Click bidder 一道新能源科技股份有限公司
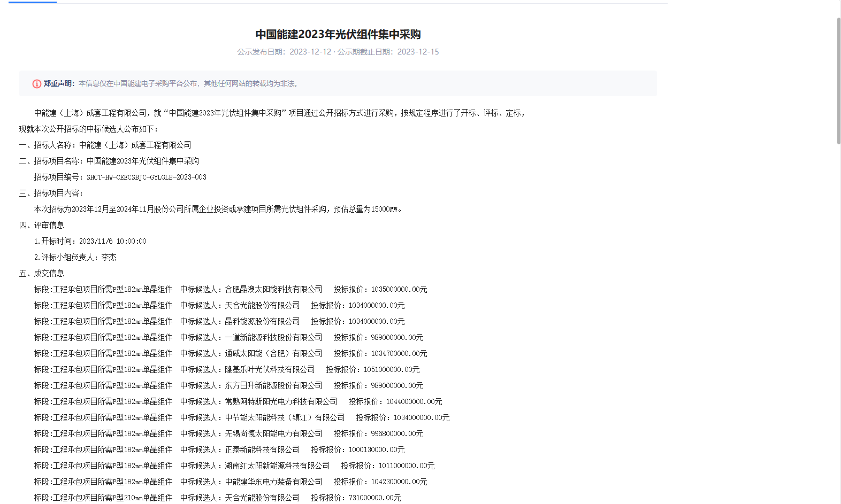This screenshot has width=841, height=504. (273, 337)
